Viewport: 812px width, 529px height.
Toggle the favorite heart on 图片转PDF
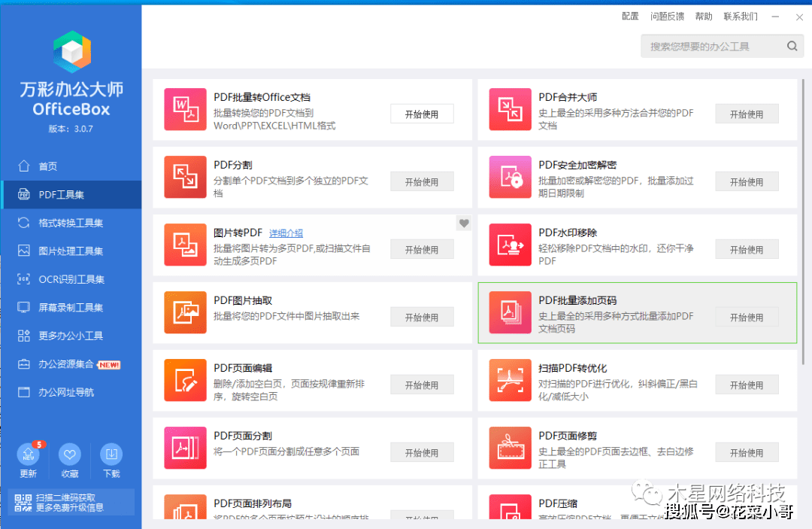click(464, 223)
